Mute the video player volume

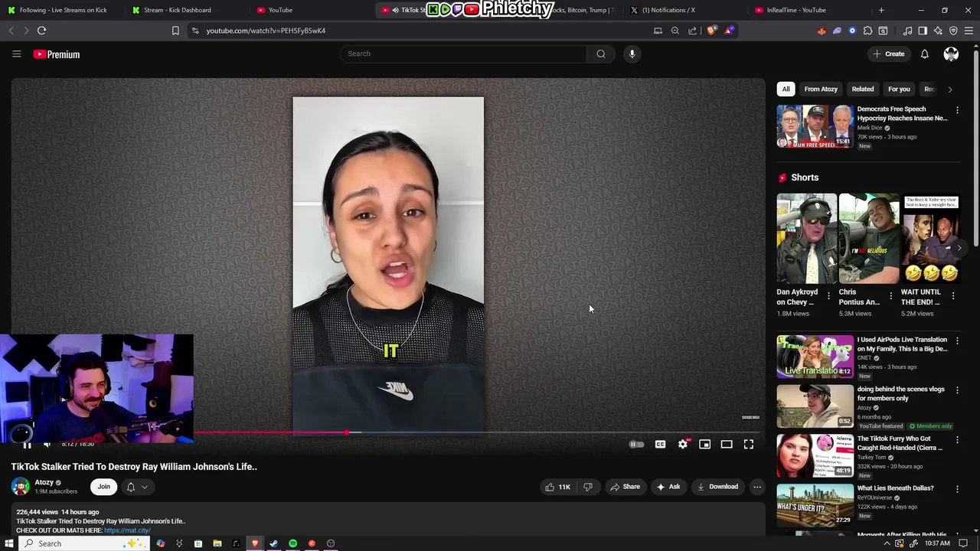coord(47,445)
